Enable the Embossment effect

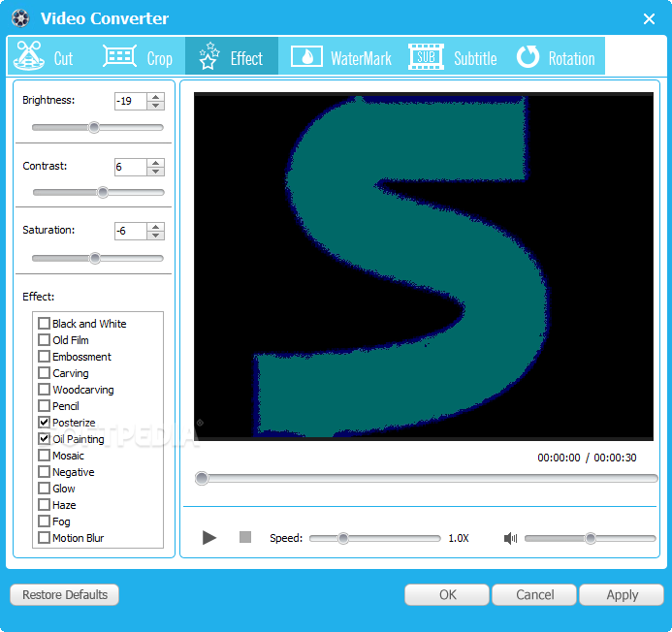pos(44,356)
